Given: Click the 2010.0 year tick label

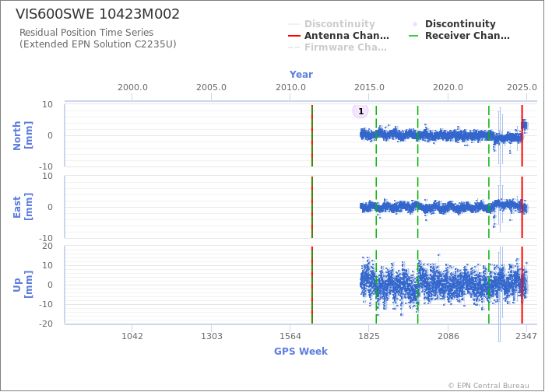Looking at the screenshot, I should tap(290, 87).
